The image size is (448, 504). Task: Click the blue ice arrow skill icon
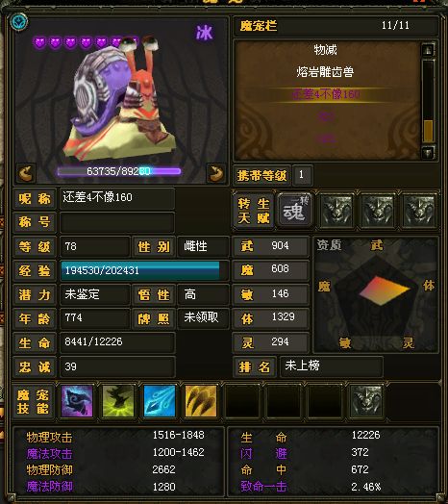[x=160, y=401]
